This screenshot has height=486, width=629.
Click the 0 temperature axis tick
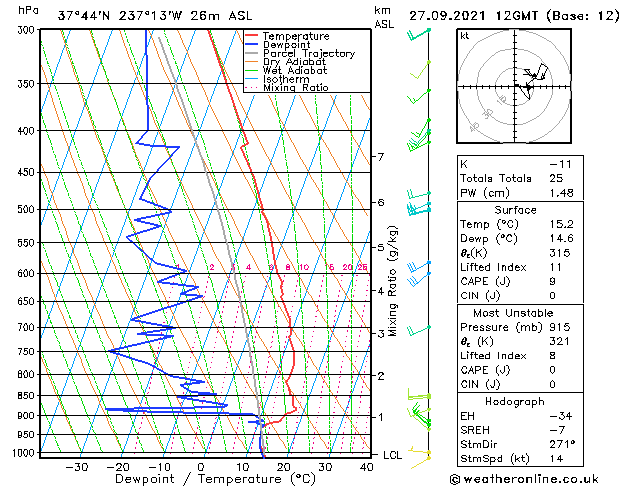point(201,467)
